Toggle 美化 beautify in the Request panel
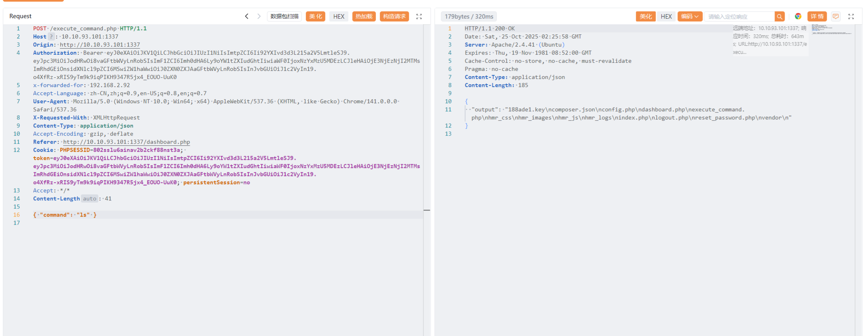Screen dimensions: 868x336 coord(315,17)
